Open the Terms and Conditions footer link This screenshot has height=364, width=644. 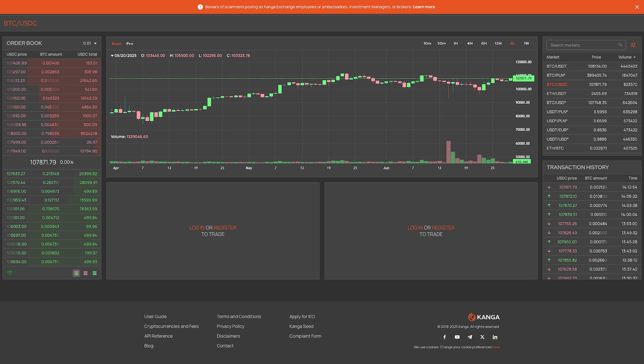(239, 317)
